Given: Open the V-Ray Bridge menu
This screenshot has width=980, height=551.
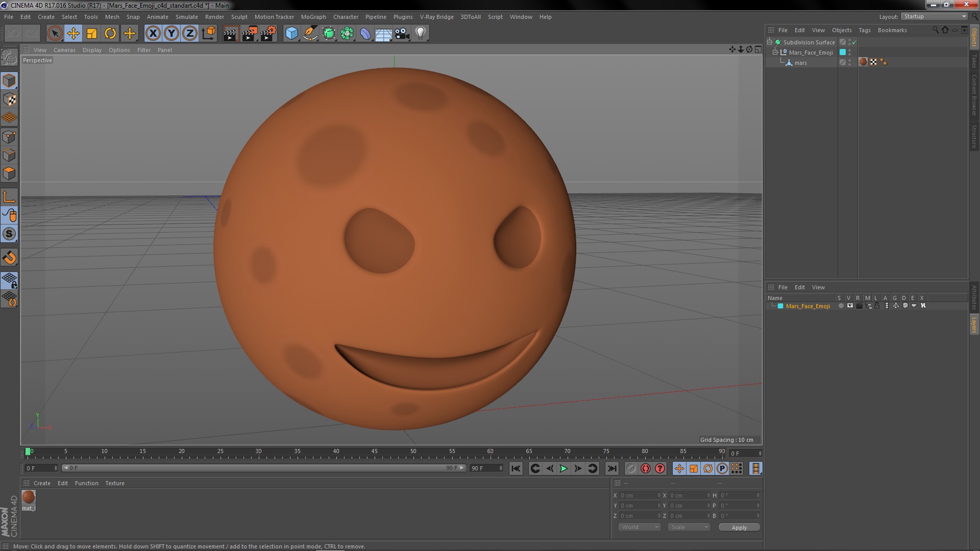Looking at the screenshot, I should pos(436,17).
